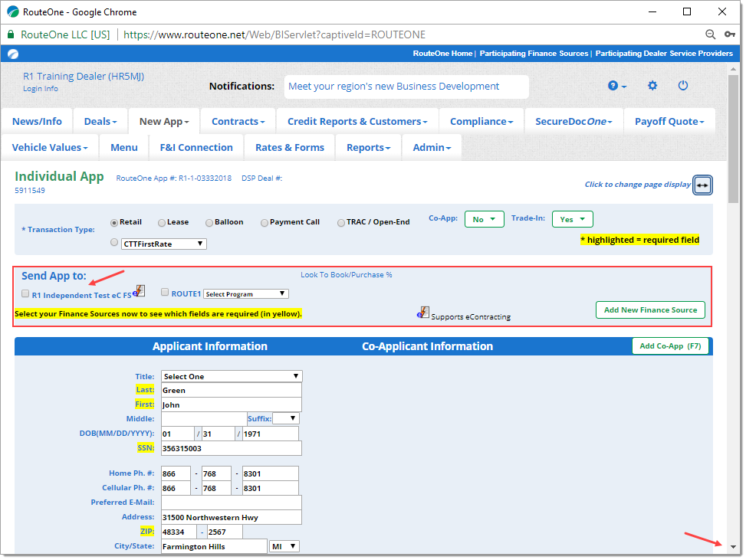Click the Address field with Northwestern Hwy

232,517
